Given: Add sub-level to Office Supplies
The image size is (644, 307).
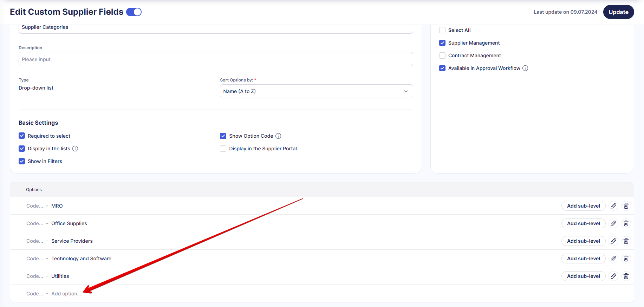Looking at the screenshot, I should tap(583, 223).
